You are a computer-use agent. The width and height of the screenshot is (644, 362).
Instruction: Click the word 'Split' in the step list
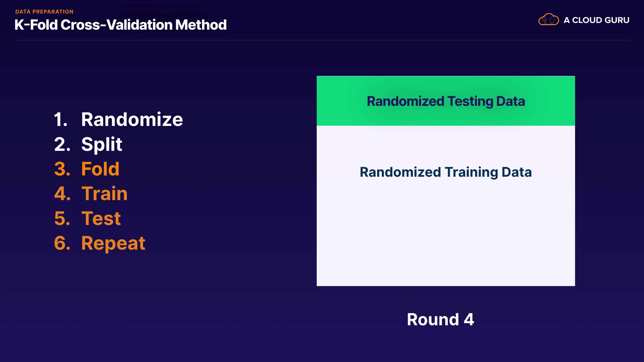(102, 144)
